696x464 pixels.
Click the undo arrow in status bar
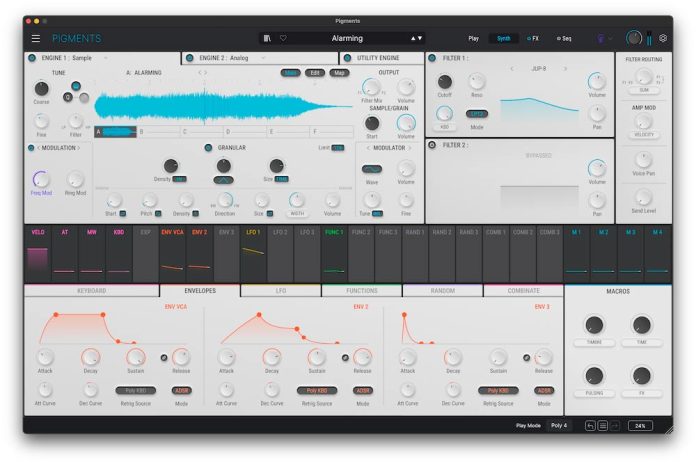590,425
